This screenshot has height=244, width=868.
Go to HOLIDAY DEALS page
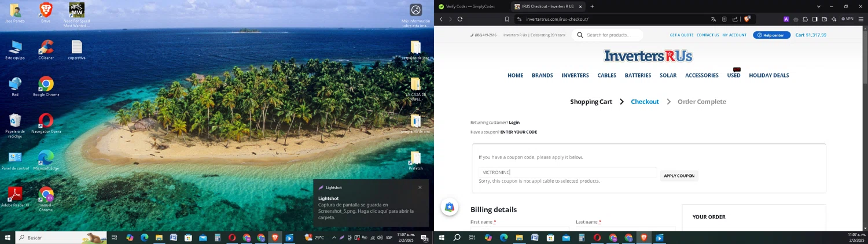(x=769, y=75)
